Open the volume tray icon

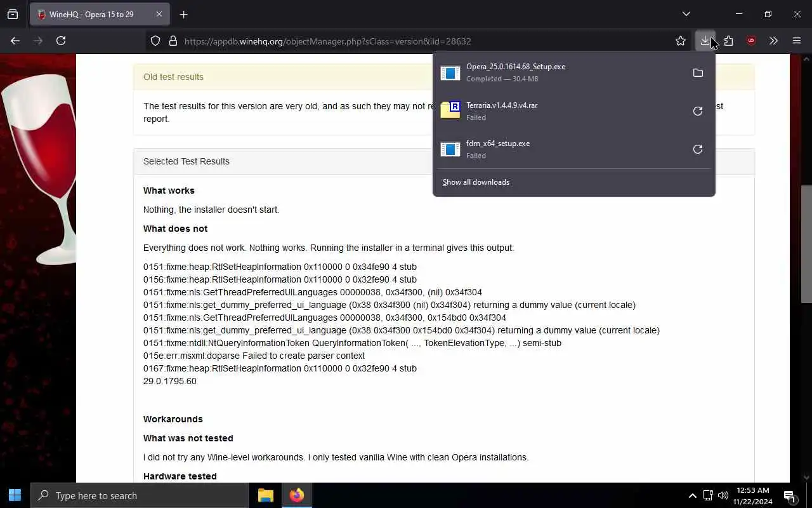point(723,495)
